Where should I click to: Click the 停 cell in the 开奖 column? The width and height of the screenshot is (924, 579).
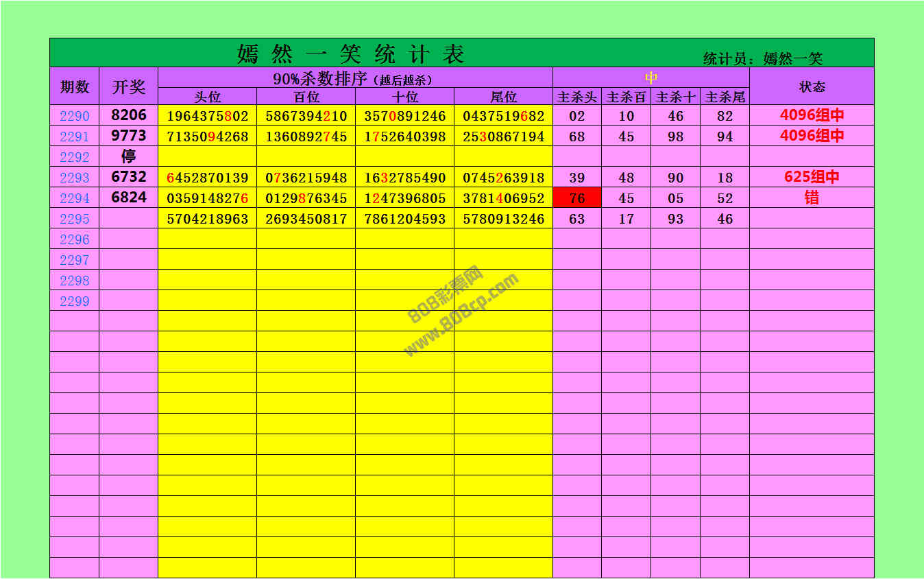[x=129, y=156]
